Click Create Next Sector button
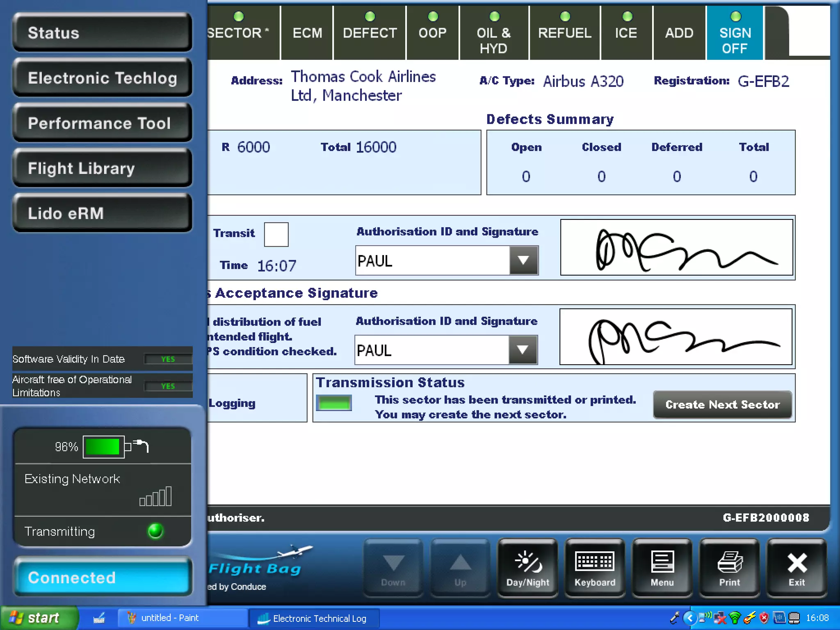Screen dimensions: 840x630 [x=722, y=404]
